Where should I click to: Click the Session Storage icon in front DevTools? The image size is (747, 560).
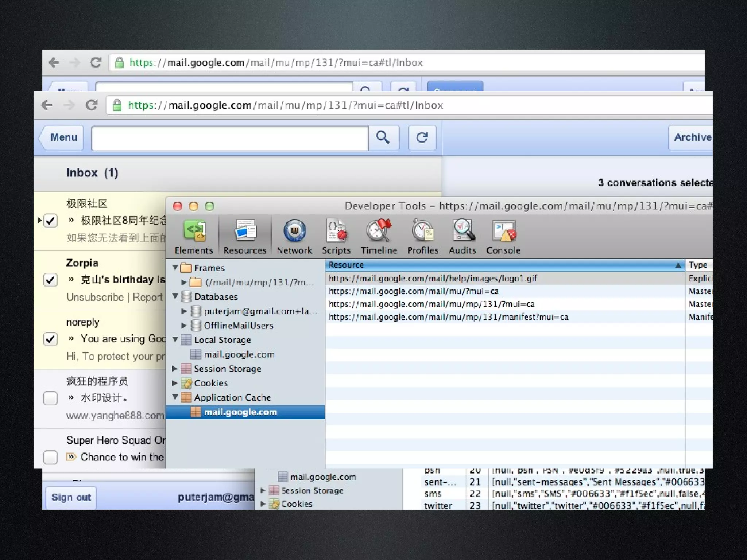[x=186, y=369]
